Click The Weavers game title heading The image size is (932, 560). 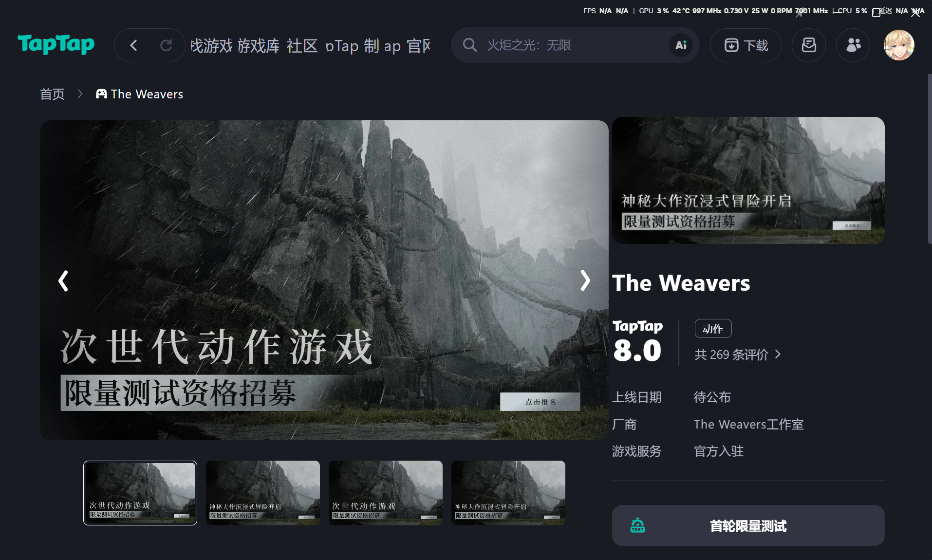[681, 283]
